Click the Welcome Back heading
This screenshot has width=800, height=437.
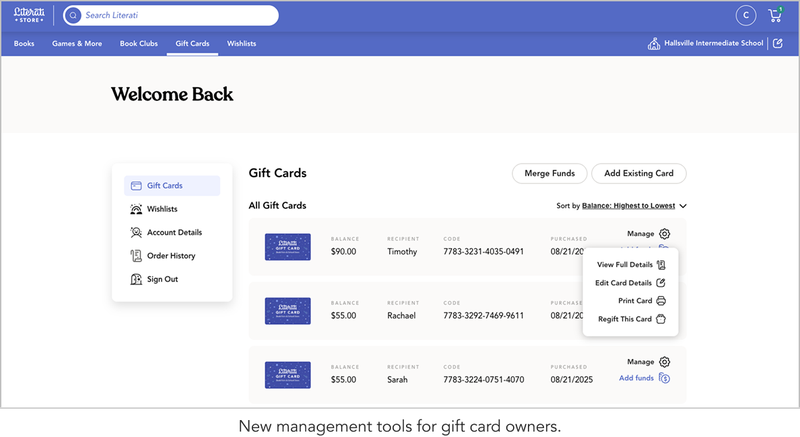point(172,94)
